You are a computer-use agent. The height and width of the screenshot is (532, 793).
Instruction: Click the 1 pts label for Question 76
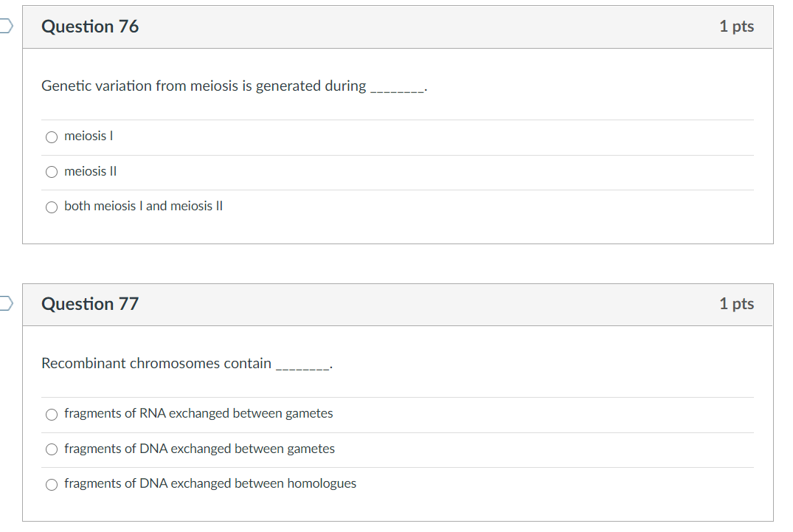click(735, 27)
